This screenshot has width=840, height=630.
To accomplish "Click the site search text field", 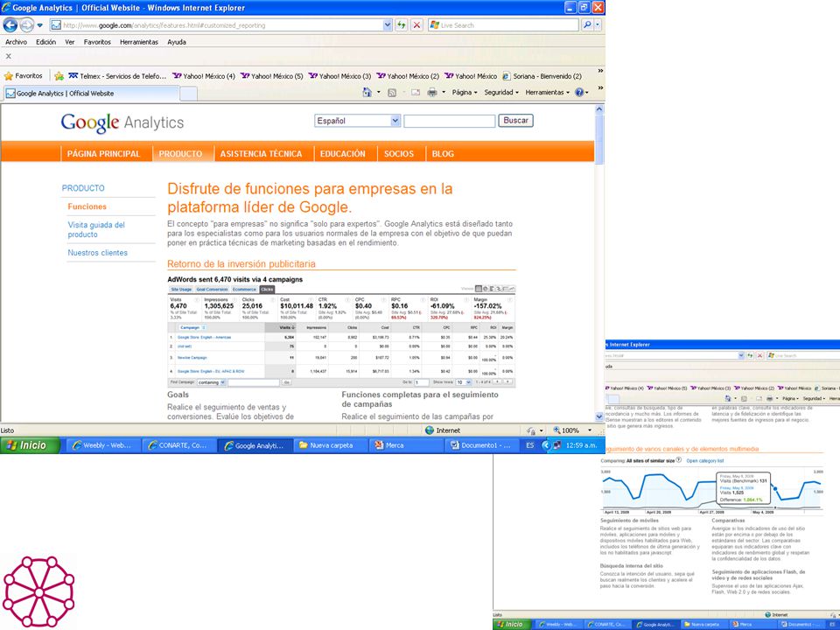I will [x=450, y=121].
